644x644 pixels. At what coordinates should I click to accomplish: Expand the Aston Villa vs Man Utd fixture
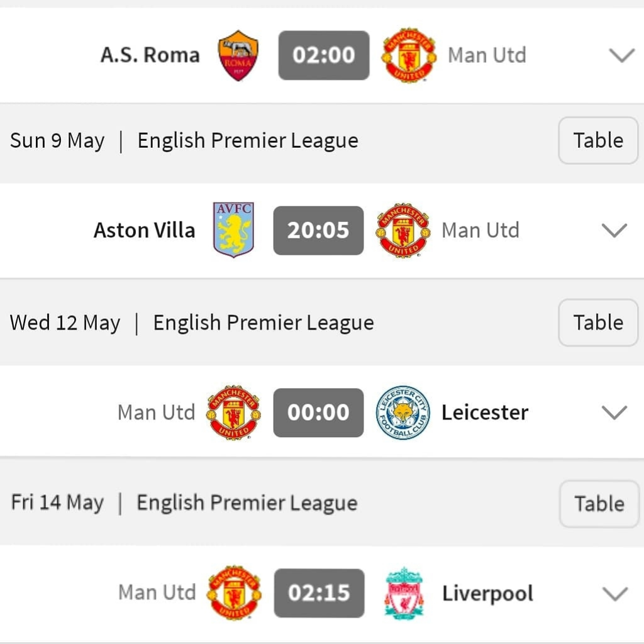614,230
